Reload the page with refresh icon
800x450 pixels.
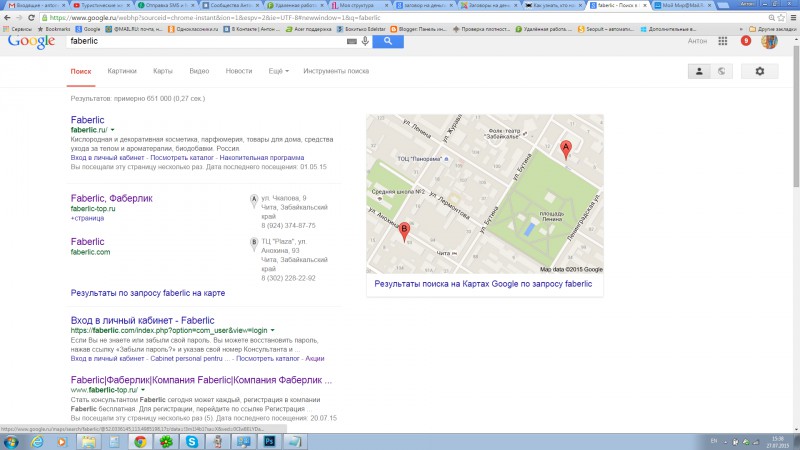tap(31, 17)
